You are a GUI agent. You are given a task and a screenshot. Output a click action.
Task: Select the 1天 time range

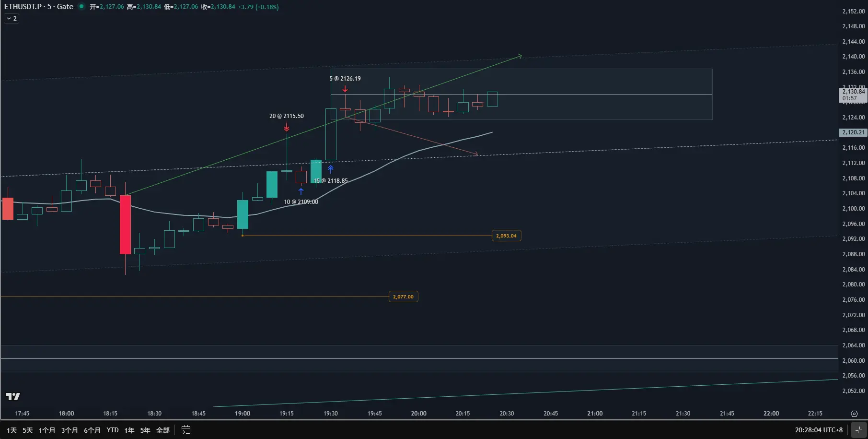click(x=12, y=430)
